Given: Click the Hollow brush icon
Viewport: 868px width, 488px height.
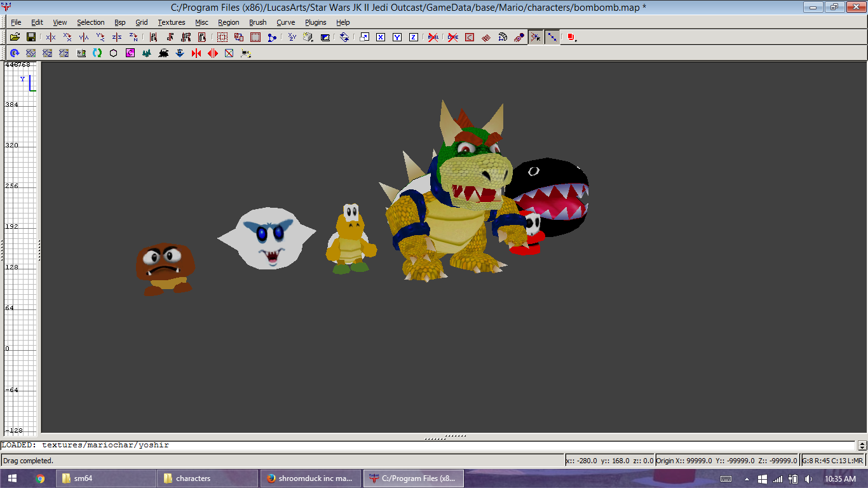Looking at the screenshot, I should pos(255,37).
